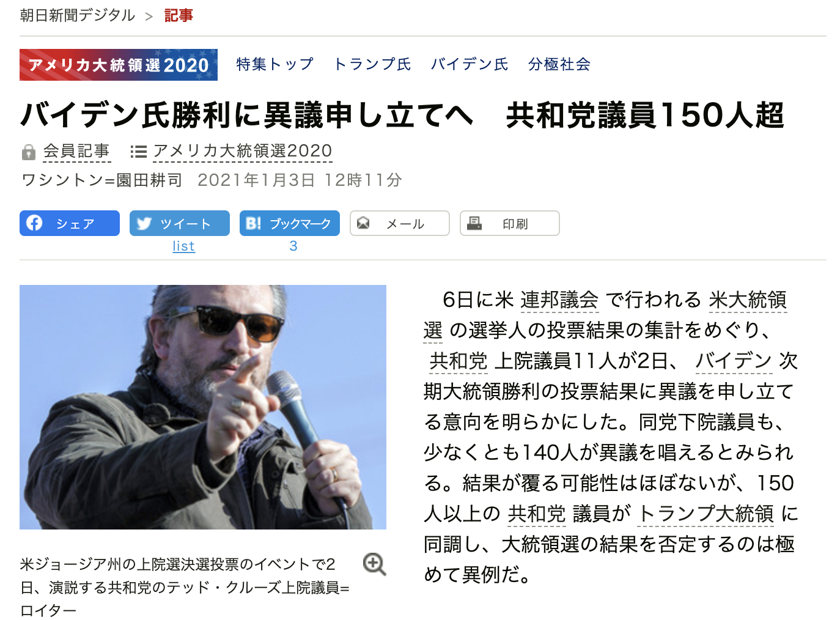Image resolution: width=840 pixels, height=620 pixels.
Task: Go to the バイデン氏 section
Action: click(x=470, y=64)
